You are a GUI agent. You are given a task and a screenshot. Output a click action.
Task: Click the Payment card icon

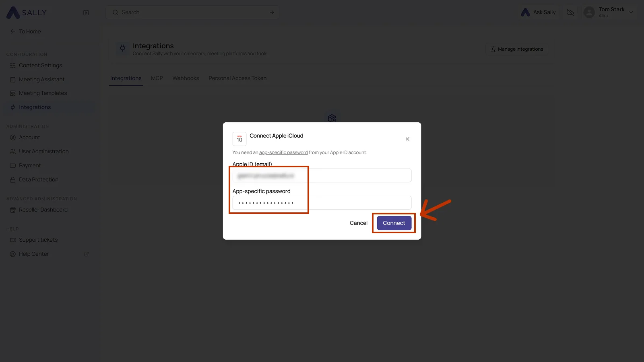[13, 165]
